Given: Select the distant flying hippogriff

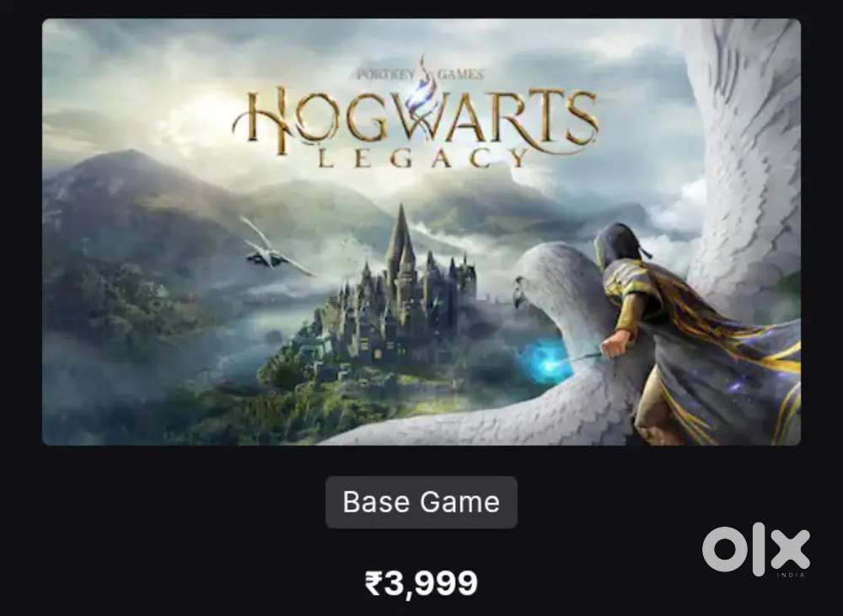Looking at the screenshot, I should point(275,247).
